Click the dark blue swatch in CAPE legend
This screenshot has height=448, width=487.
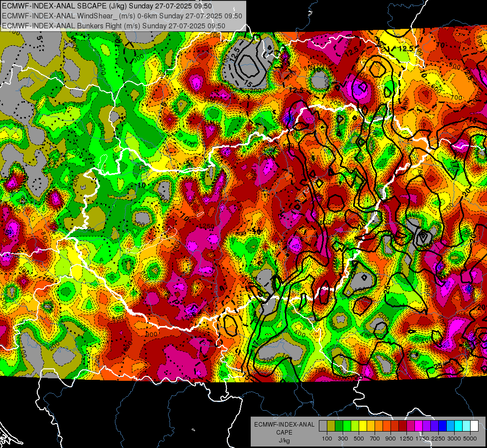coord(443,426)
